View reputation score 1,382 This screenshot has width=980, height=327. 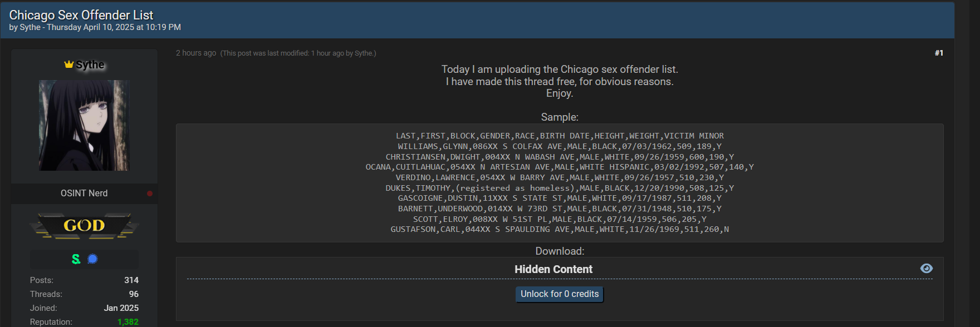click(128, 322)
